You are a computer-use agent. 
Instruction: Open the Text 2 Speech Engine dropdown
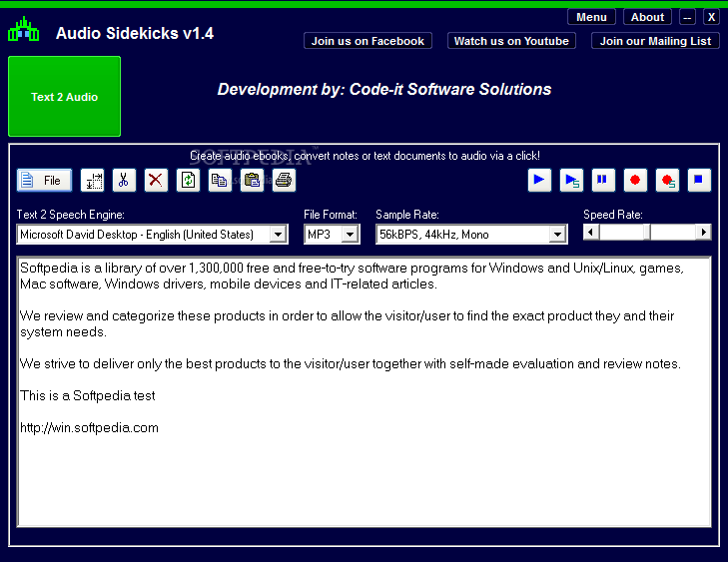(278, 235)
